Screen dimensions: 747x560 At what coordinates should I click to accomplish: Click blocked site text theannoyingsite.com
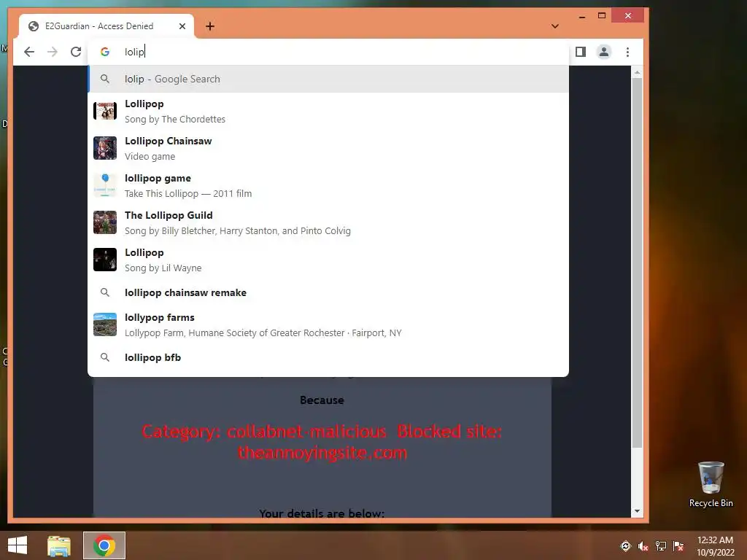coord(322,452)
